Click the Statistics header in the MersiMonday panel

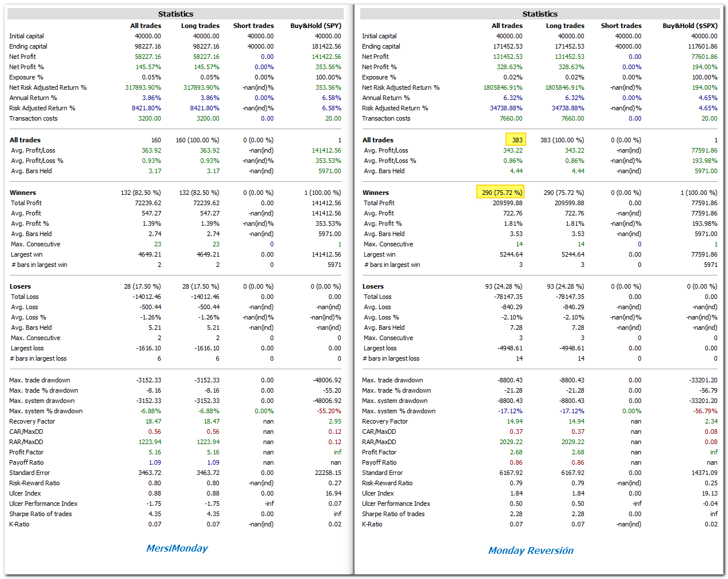[176, 14]
